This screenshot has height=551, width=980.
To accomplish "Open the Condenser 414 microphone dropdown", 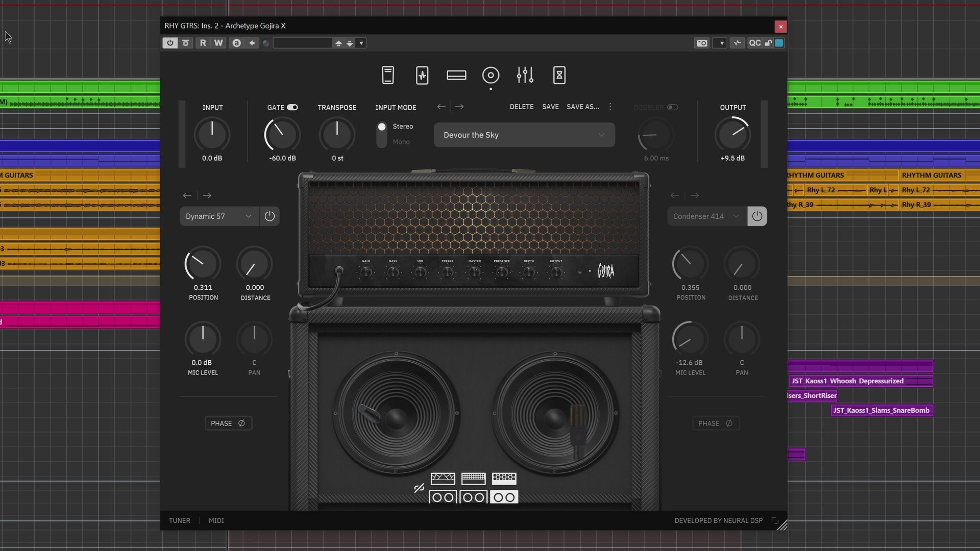I will point(706,216).
